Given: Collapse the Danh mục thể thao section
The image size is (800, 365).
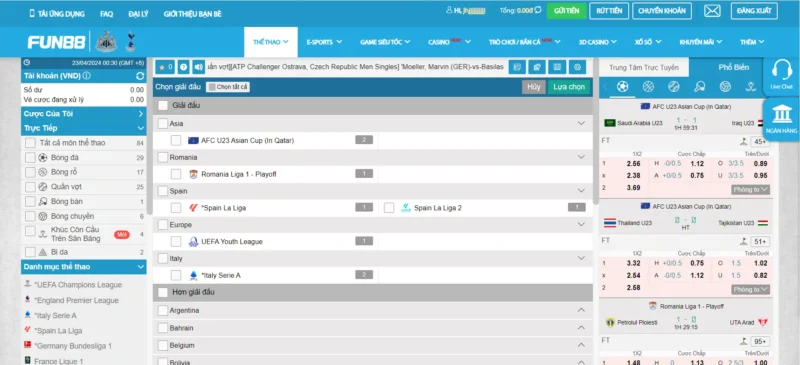Looking at the screenshot, I should pyautogui.click(x=140, y=266).
